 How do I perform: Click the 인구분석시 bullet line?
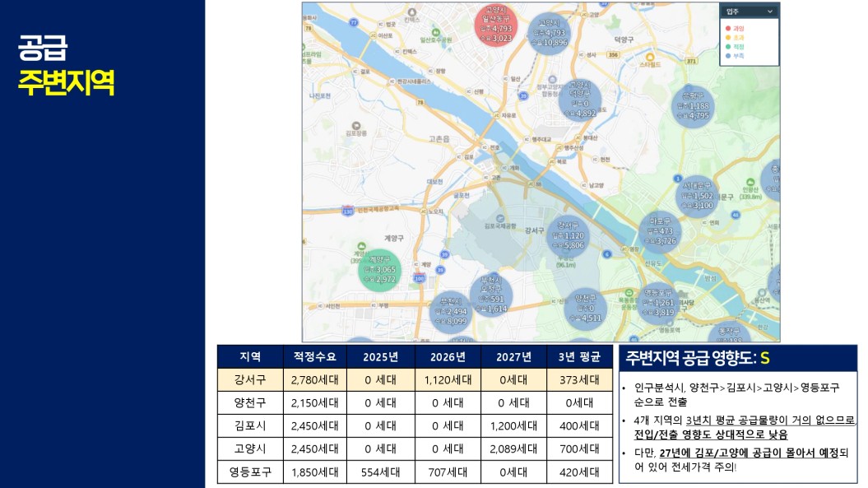(x=737, y=394)
